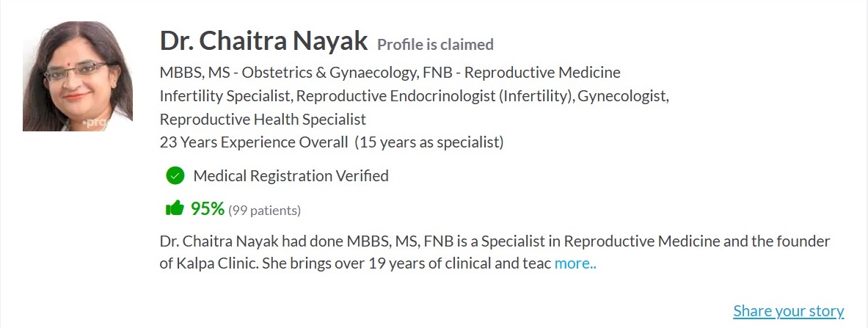Click the "Medical Registration Verified" text
The height and width of the screenshot is (328, 868).
click(291, 176)
